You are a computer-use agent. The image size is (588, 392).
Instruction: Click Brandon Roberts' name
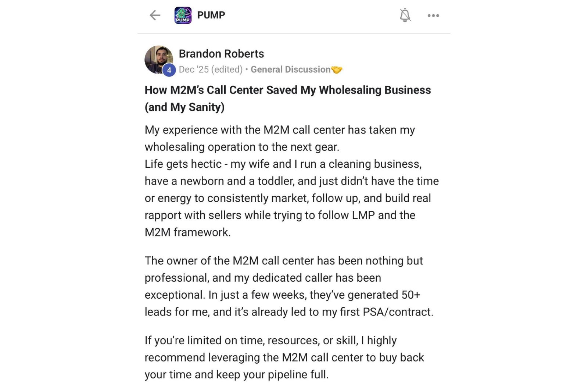[x=221, y=53]
